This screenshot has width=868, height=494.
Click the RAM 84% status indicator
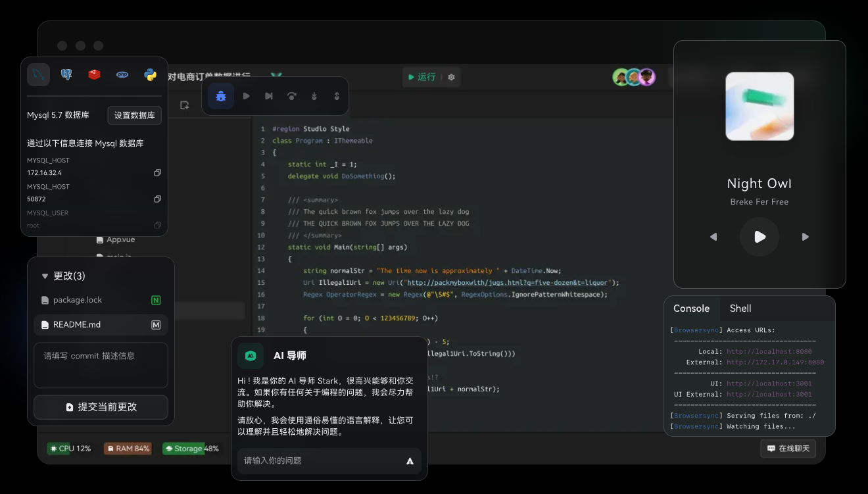click(128, 449)
